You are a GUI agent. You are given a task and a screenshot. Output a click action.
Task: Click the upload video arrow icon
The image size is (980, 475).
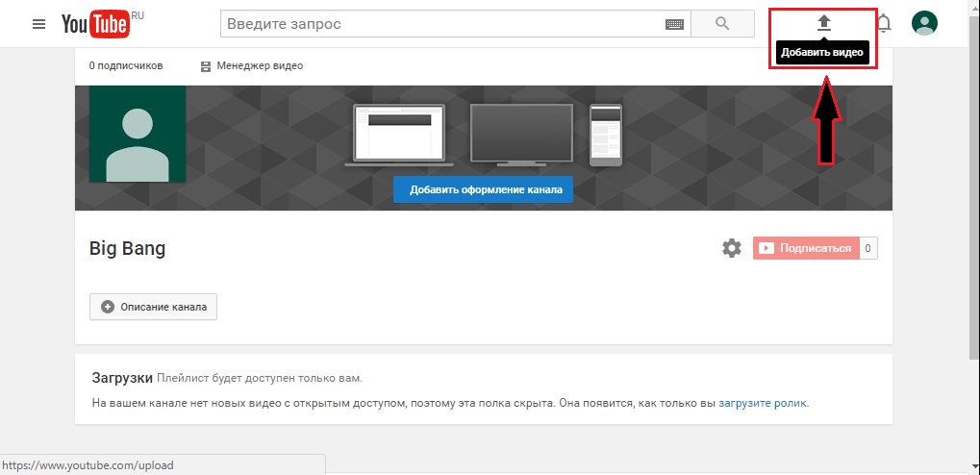[x=824, y=24]
